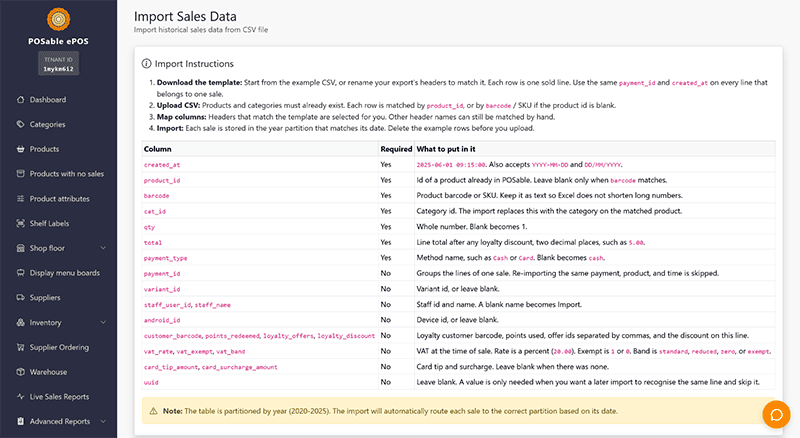
Task: Click the POSable ePOS brand name
Action: pyautogui.click(x=58, y=41)
